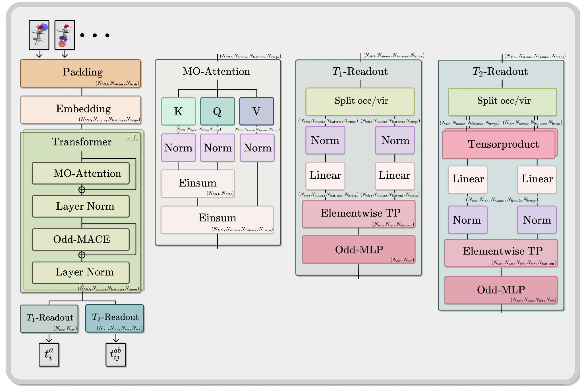Click the t_i^a output box
Viewport: 580px width, 392px height.
[49, 355]
